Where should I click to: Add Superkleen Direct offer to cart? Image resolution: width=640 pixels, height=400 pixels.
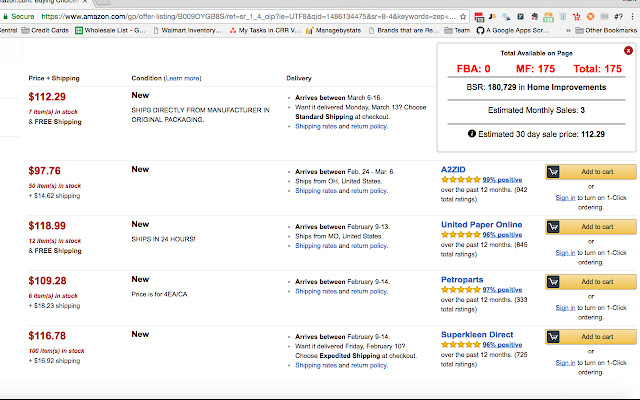pos(589,336)
